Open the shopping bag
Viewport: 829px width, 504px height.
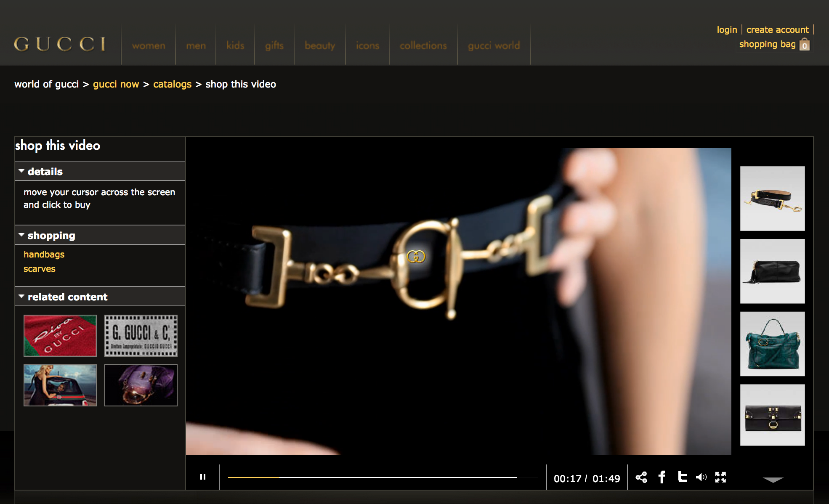coord(774,44)
